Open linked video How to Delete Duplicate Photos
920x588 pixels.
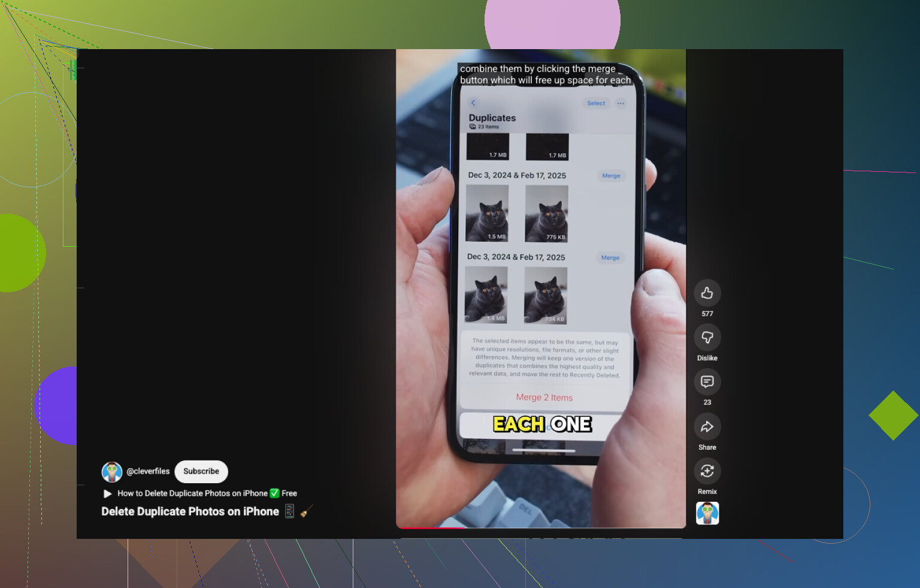pos(207,493)
